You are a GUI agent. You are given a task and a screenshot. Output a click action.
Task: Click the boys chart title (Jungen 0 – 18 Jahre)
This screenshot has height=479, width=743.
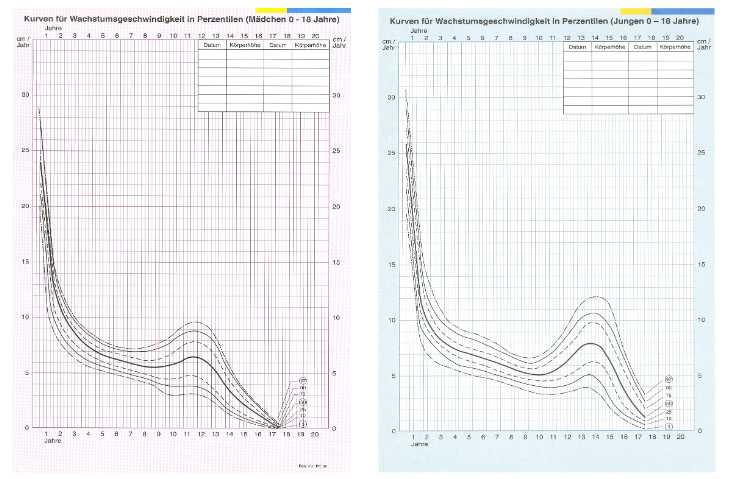(543, 20)
